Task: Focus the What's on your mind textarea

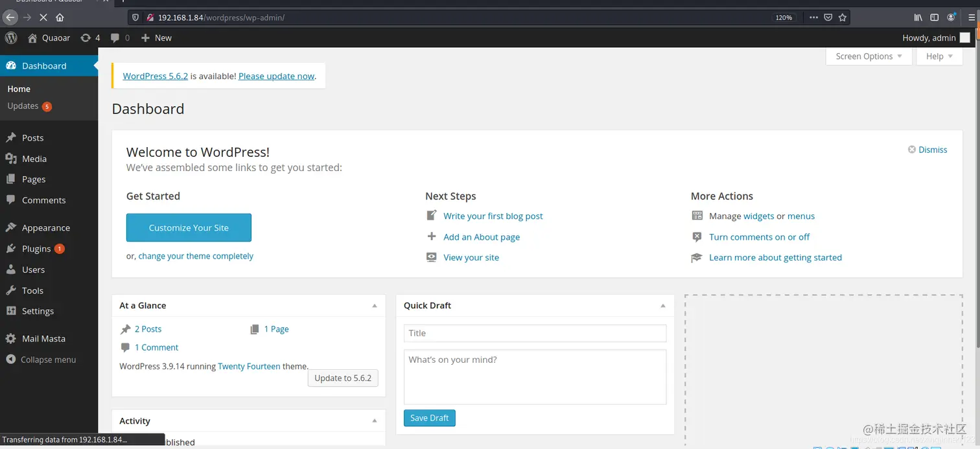Action: [x=535, y=377]
